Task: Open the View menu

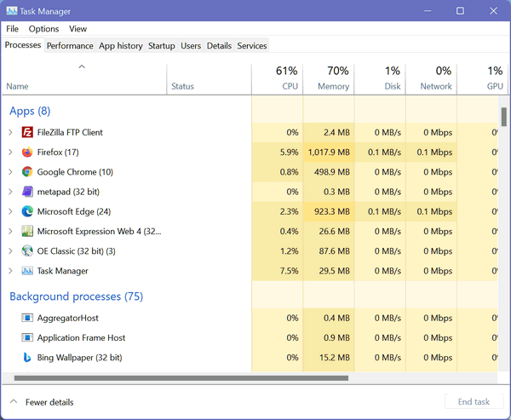Action: coord(78,29)
